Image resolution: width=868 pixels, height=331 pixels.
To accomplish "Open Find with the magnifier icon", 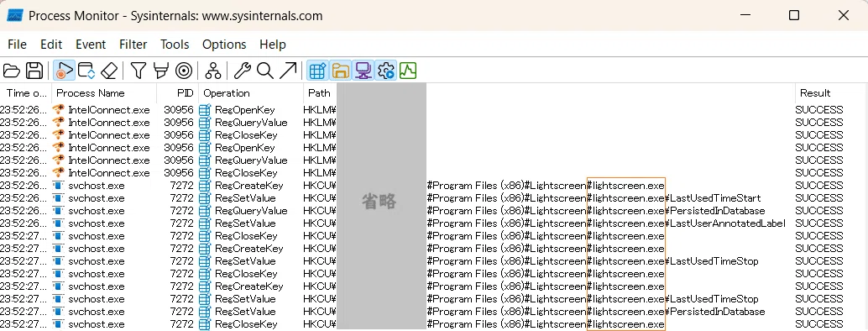I will [x=265, y=71].
